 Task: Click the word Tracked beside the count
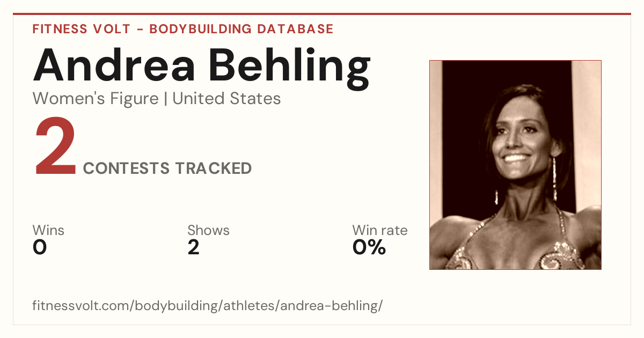click(214, 168)
